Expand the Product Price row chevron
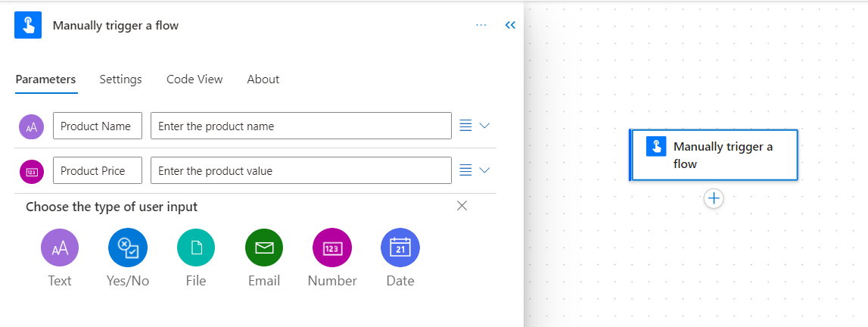This screenshot has height=327, width=868. click(484, 170)
